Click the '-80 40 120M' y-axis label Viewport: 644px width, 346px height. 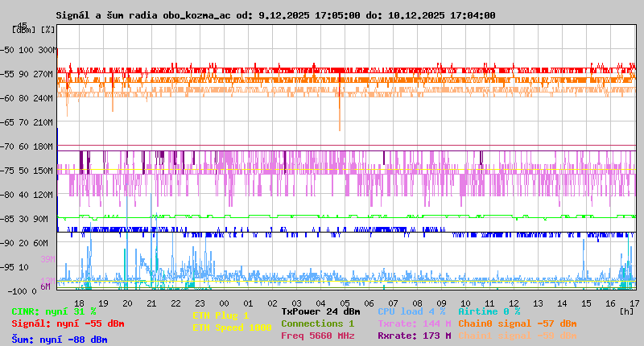pos(27,195)
